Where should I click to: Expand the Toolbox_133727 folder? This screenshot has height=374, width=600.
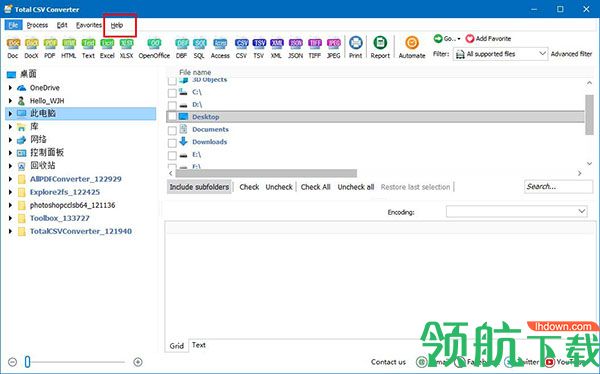pos(10,218)
